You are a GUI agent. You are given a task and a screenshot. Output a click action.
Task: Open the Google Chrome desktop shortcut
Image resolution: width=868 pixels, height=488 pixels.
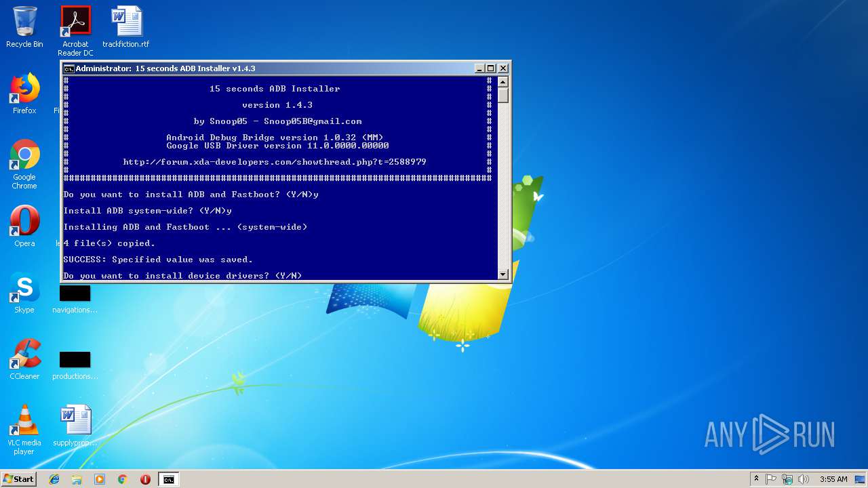point(24,165)
